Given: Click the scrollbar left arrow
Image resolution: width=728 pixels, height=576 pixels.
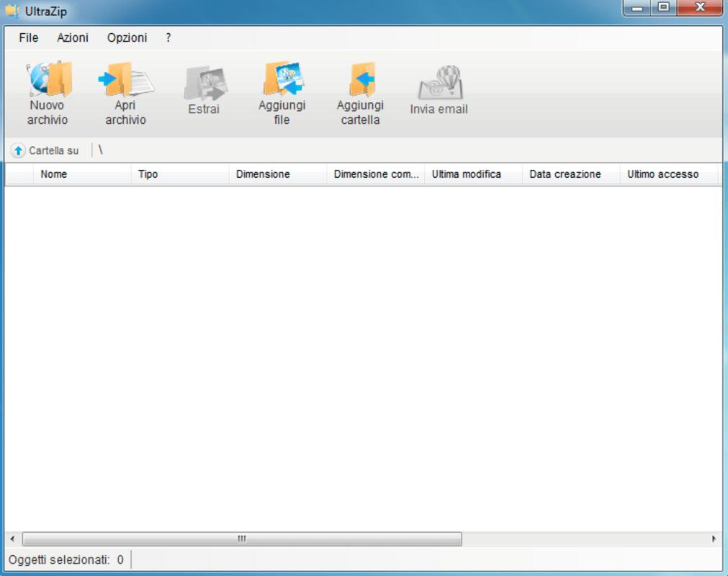Looking at the screenshot, I should [x=12, y=539].
